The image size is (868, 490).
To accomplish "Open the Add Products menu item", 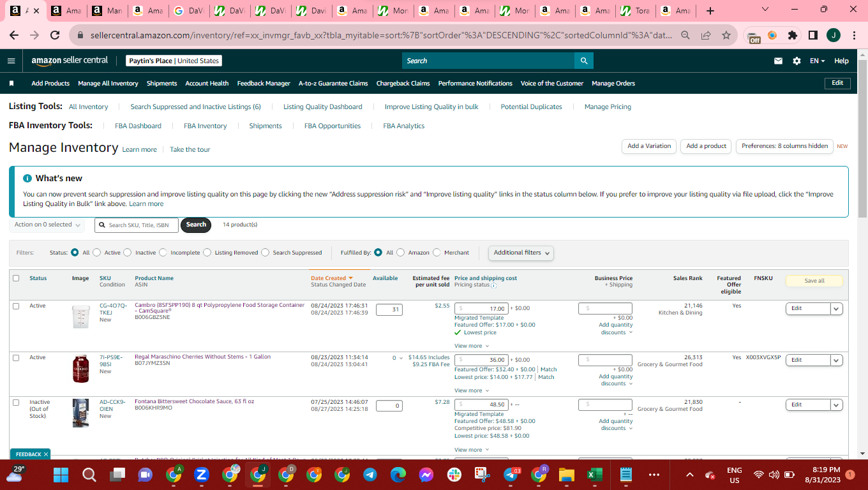I will point(50,84).
